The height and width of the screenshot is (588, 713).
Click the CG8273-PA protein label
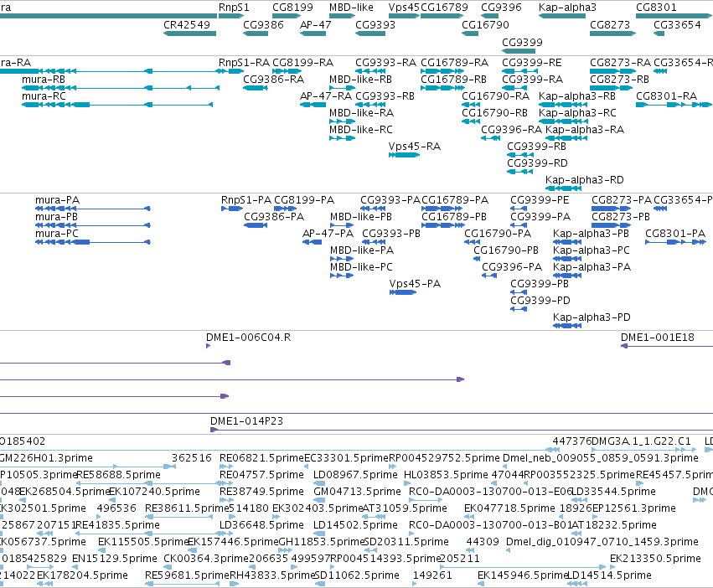(622, 200)
